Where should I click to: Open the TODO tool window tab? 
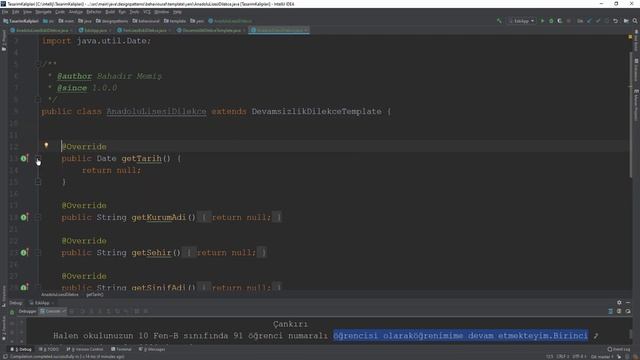coord(49,349)
